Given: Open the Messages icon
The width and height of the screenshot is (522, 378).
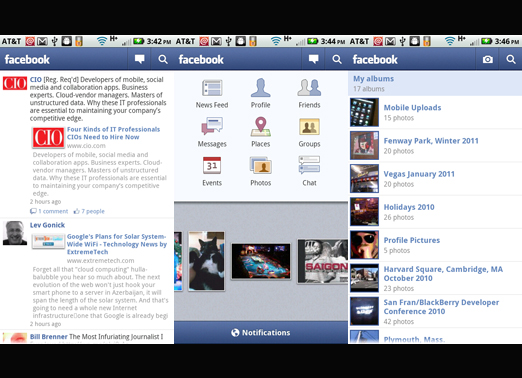Looking at the screenshot, I should pos(212,126).
